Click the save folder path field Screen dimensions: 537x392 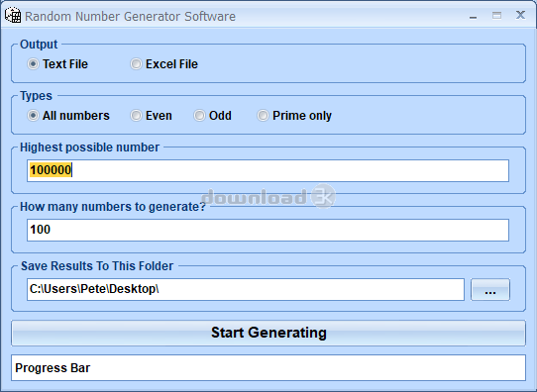click(x=246, y=289)
